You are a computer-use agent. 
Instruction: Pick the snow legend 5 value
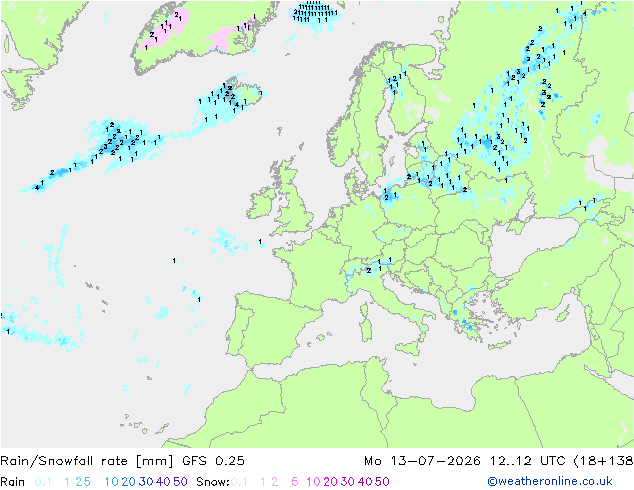tap(294, 482)
